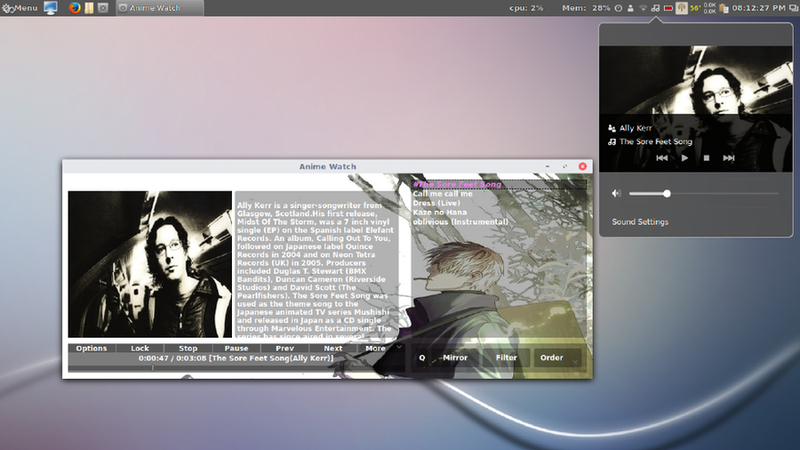Open Sound Settings

640,222
